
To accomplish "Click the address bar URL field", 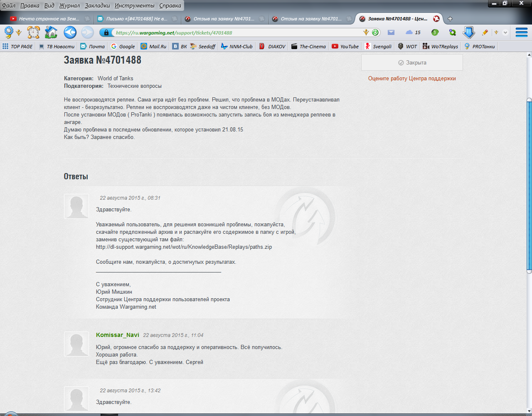I will 237,32.
